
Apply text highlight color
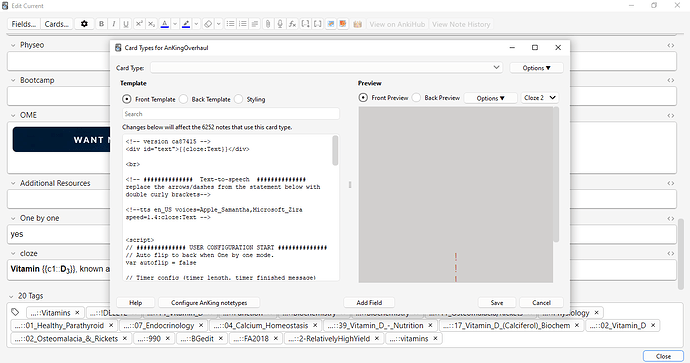coord(186,24)
